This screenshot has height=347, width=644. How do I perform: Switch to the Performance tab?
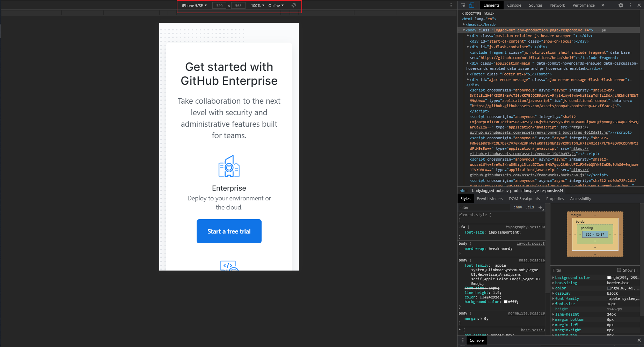tap(584, 5)
